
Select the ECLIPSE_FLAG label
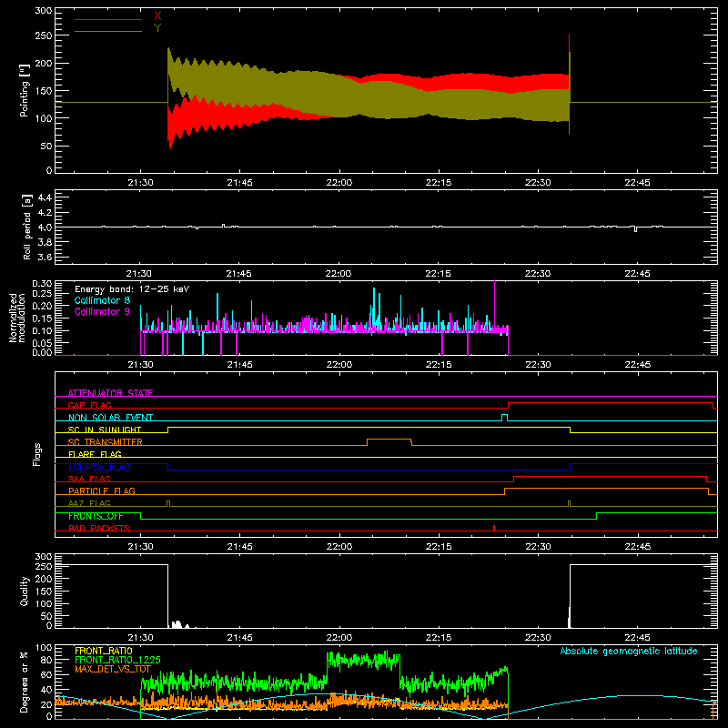(99, 467)
